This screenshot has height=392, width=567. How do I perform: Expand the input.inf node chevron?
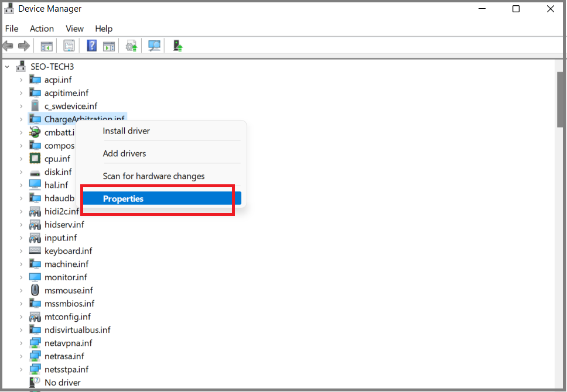point(21,238)
